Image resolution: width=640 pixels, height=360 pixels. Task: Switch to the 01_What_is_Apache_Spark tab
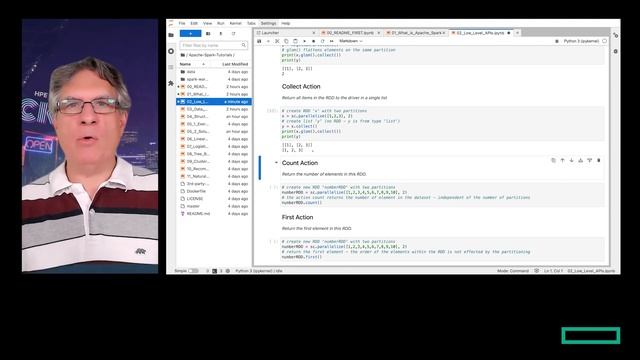pos(416,33)
